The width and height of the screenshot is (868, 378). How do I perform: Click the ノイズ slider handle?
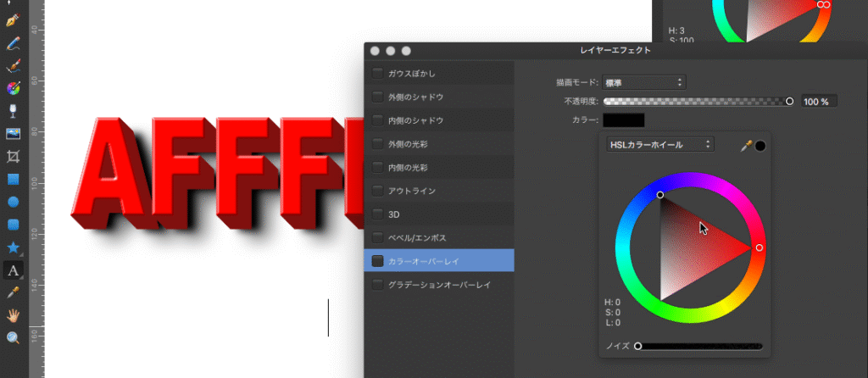tap(637, 346)
